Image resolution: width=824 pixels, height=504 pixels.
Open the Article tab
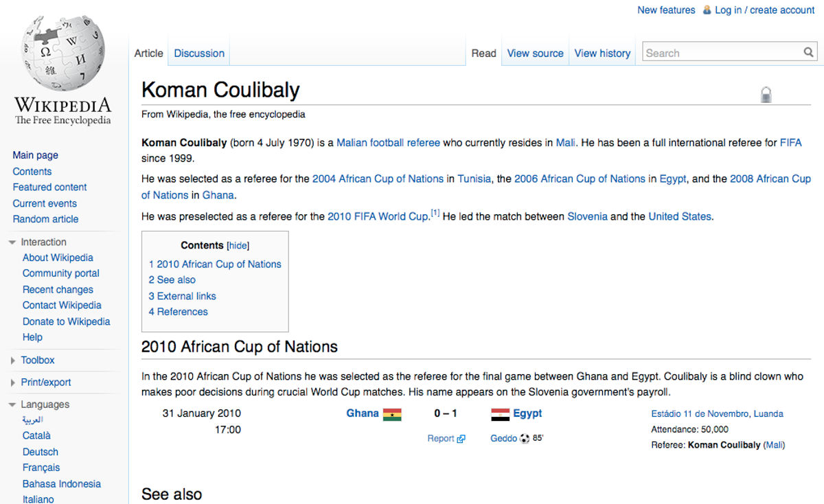(149, 53)
